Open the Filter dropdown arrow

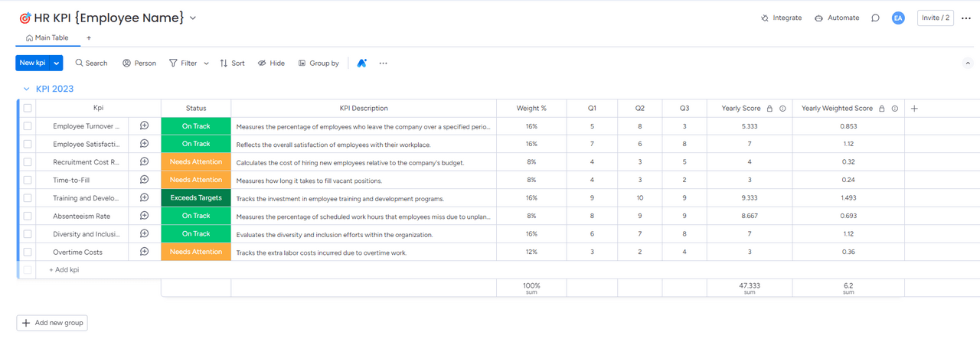coord(206,64)
